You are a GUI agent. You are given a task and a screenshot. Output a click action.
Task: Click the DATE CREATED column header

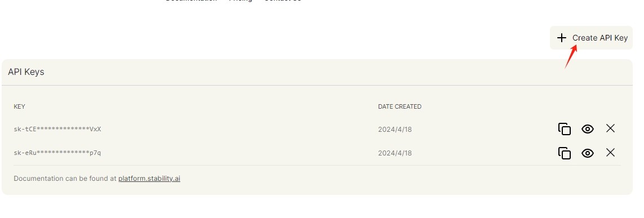pos(399,106)
